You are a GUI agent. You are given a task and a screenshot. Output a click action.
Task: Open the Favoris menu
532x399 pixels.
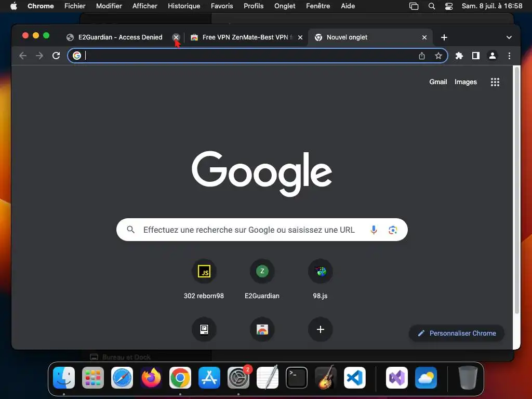(222, 6)
